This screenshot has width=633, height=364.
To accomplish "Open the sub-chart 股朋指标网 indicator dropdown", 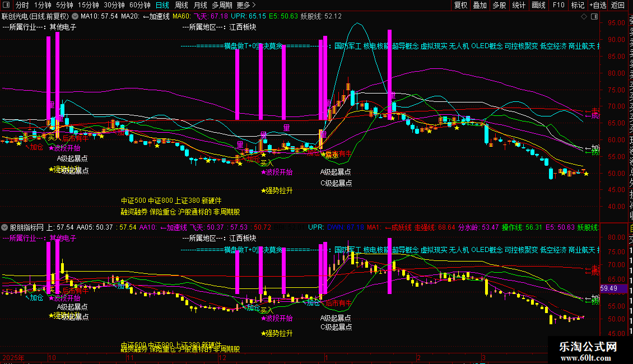I will [x=4, y=227].
